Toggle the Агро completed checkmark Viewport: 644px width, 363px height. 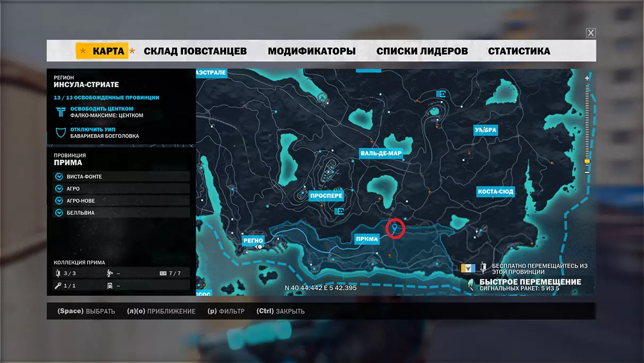pos(59,188)
